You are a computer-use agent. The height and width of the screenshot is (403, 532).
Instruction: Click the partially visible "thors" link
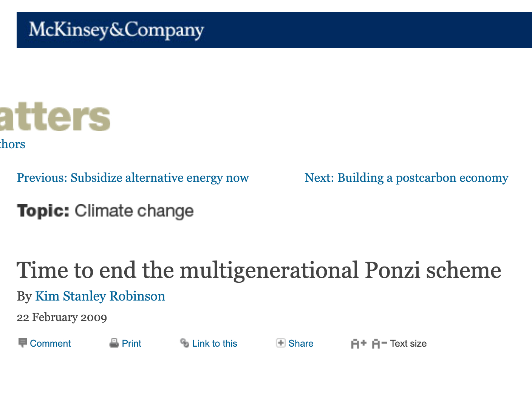pos(12,144)
